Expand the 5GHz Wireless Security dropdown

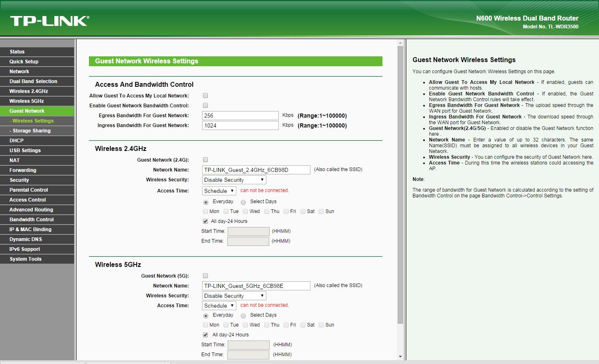tap(234, 296)
